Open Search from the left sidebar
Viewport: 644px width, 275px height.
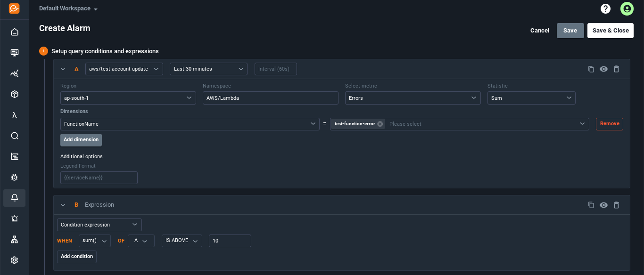[x=14, y=135]
